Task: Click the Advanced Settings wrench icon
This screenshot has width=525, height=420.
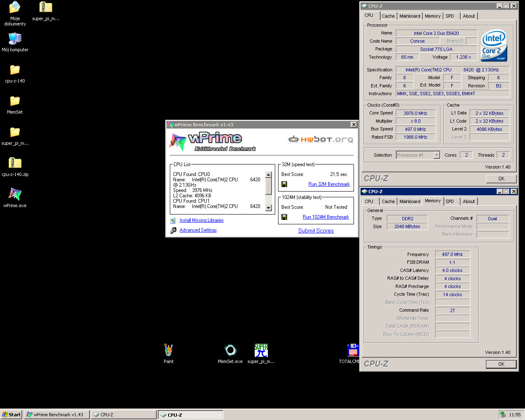Action: point(173,230)
